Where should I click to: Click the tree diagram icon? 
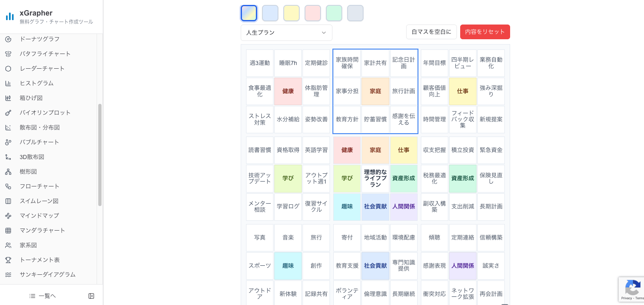click(8, 172)
